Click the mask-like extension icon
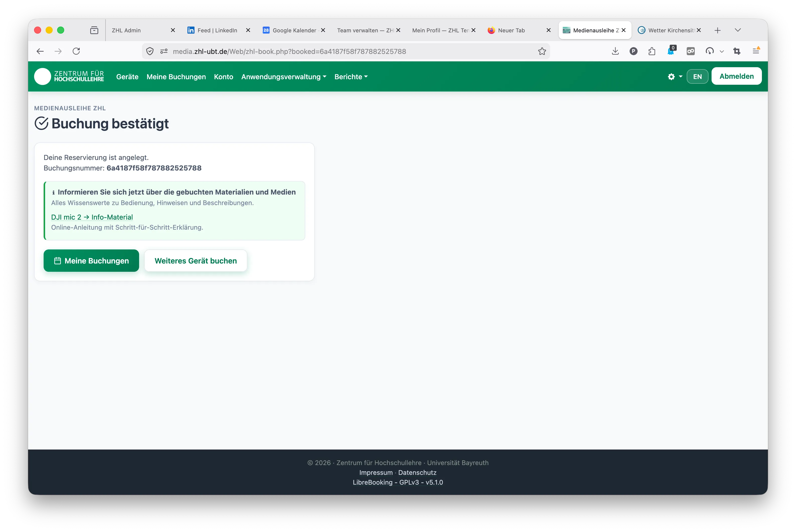 [x=690, y=51]
